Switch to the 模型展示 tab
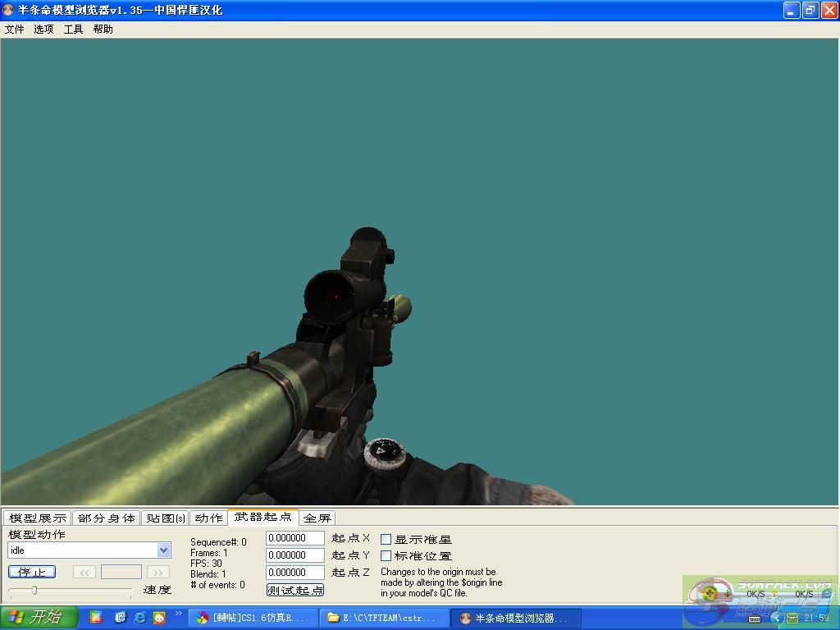 38,518
